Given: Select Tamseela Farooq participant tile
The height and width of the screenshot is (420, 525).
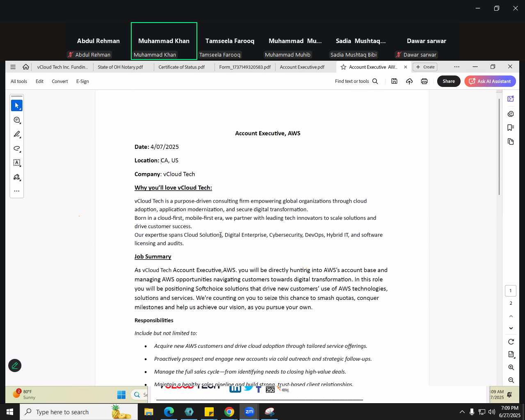Looking at the screenshot, I should pos(230,41).
